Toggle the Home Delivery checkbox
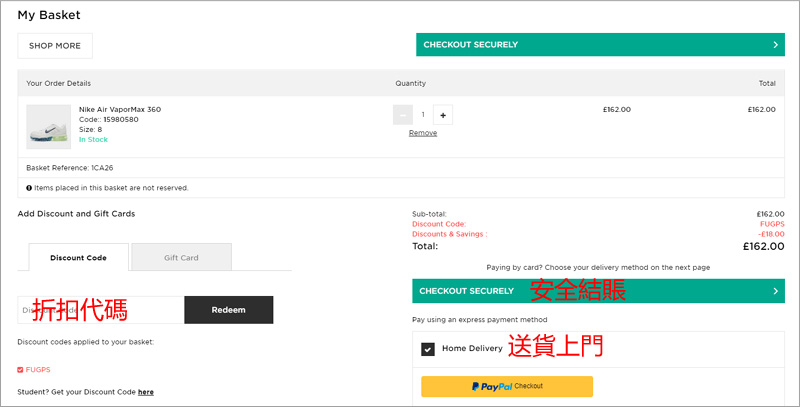The width and height of the screenshot is (800, 407). 428,349
